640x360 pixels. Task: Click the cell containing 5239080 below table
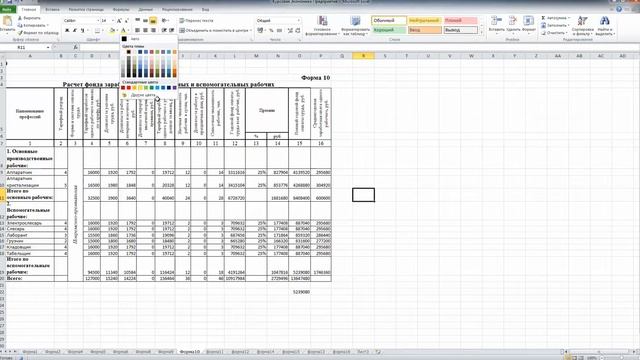tap(300, 292)
